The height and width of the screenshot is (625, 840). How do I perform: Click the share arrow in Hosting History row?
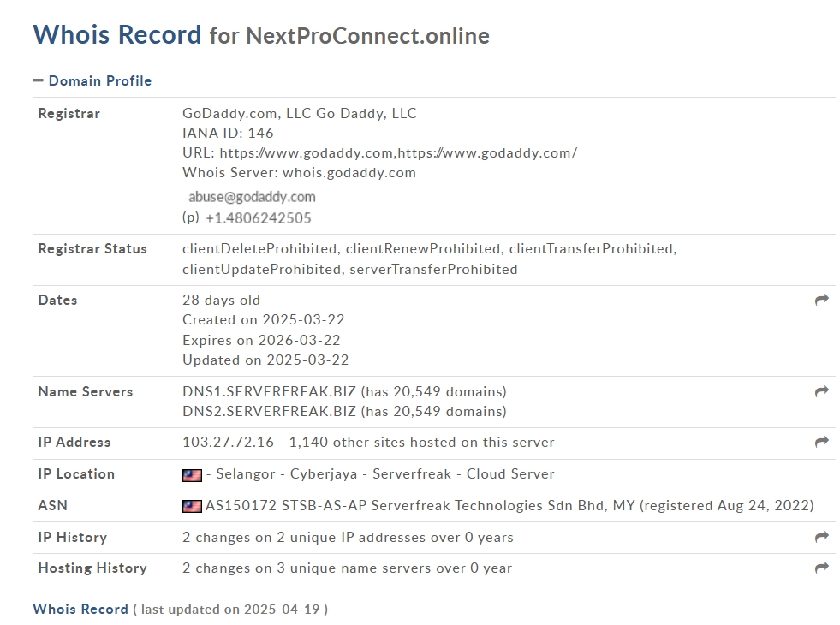[x=821, y=567]
